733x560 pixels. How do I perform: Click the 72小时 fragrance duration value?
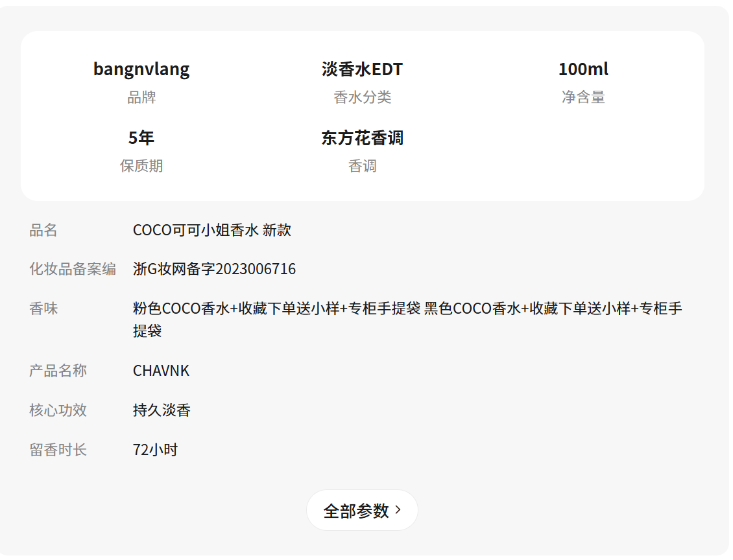(x=155, y=450)
